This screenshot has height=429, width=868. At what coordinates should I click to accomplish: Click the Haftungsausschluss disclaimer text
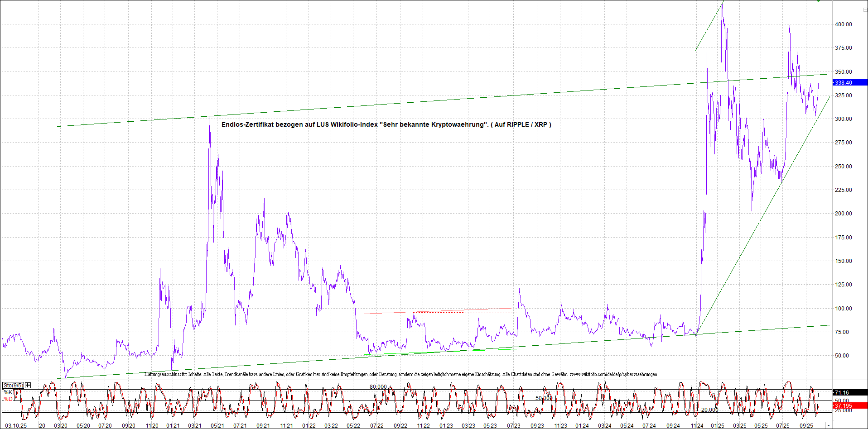click(x=353, y=374)
